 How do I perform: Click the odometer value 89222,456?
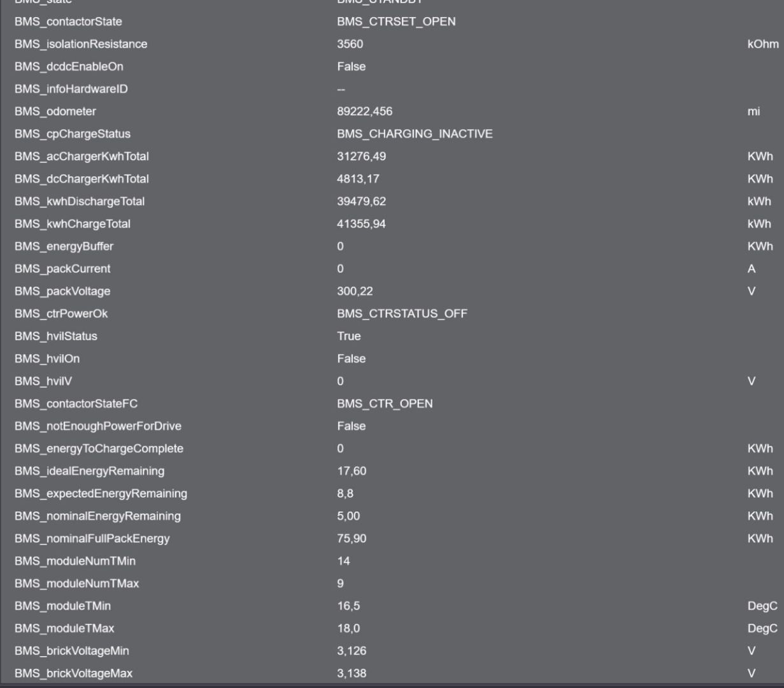click(x=365, y=111)
